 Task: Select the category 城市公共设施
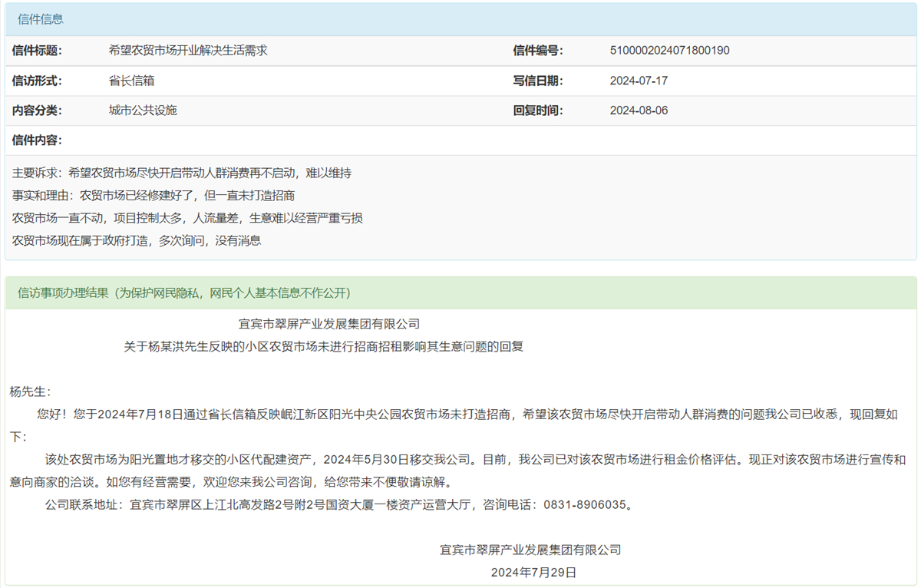click(143, 111)
